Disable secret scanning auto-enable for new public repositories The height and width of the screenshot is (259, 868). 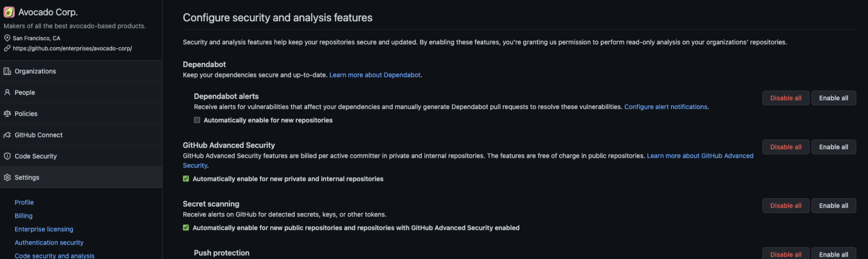pos(186,228)
